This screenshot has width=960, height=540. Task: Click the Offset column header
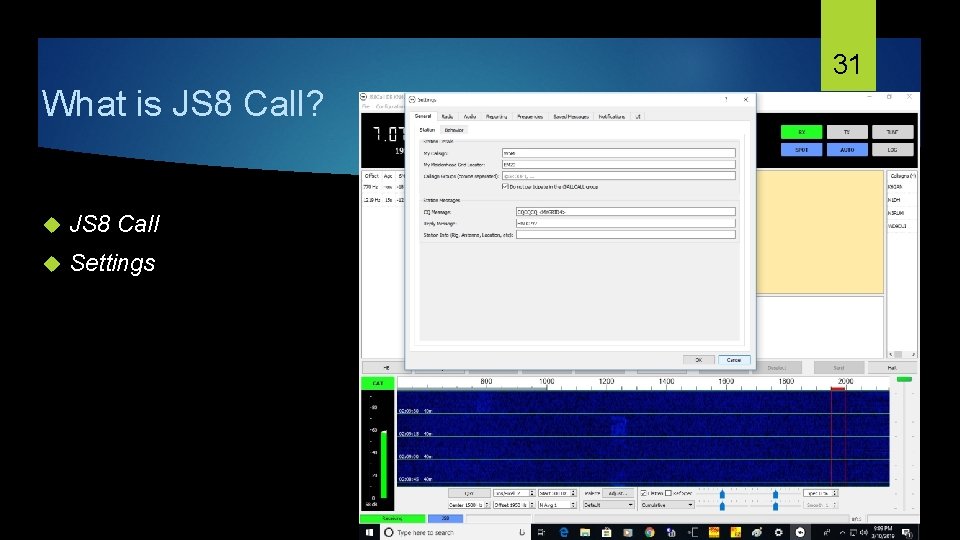[x=372, y=176]
